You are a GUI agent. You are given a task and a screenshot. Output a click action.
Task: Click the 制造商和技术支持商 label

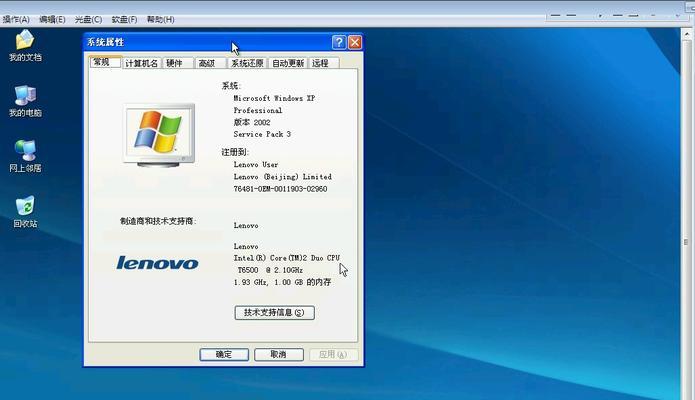(x=158, y=221)
